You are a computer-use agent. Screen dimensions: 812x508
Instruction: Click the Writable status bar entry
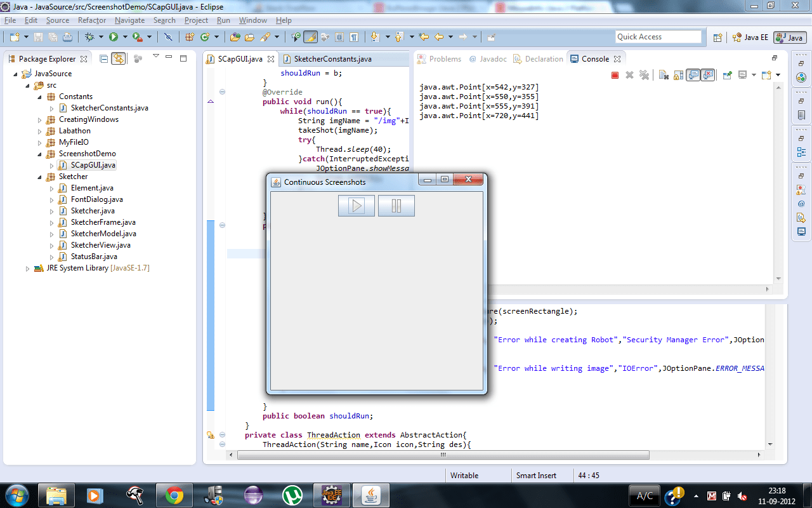click(x=464, y=476)
